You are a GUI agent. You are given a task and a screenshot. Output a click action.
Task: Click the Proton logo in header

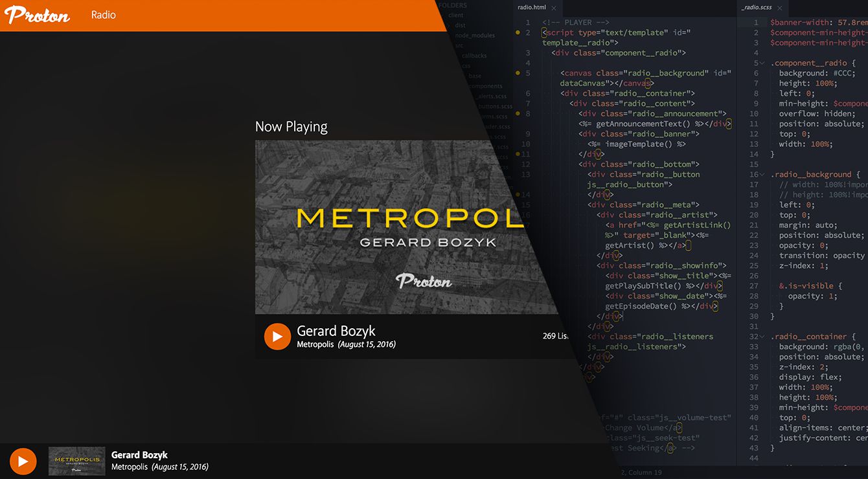click(x=37, y=15)
